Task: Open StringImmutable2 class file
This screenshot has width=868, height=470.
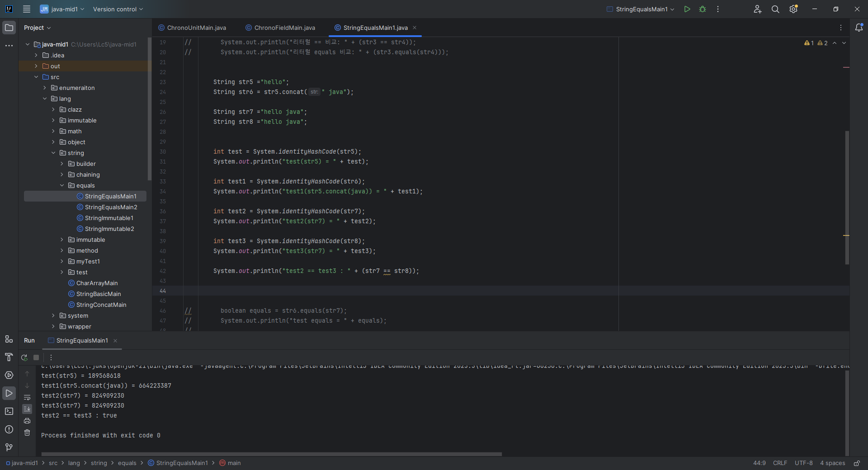Action: 109,229
